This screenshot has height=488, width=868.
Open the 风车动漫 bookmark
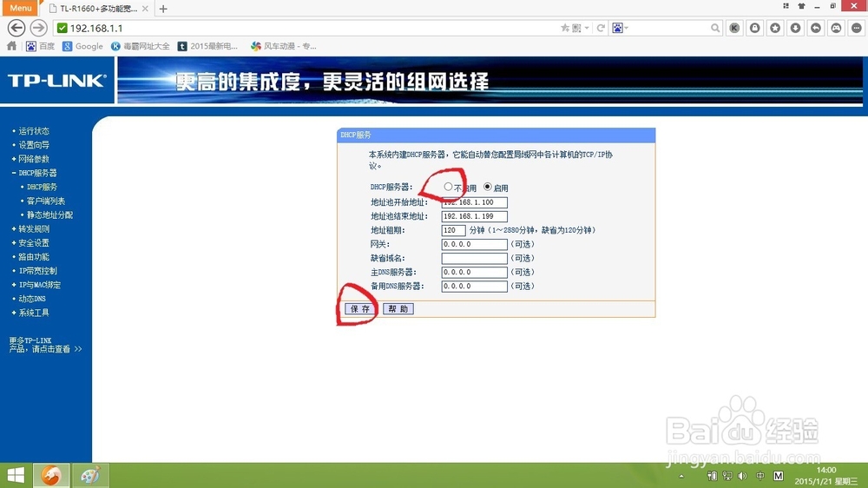[x=284, y=46]
